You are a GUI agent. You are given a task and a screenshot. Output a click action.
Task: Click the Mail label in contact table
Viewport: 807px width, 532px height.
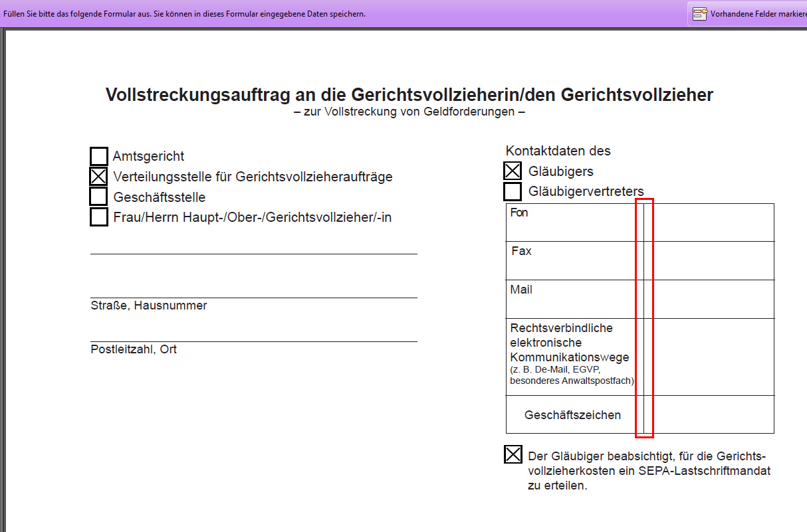pos(521,290)
